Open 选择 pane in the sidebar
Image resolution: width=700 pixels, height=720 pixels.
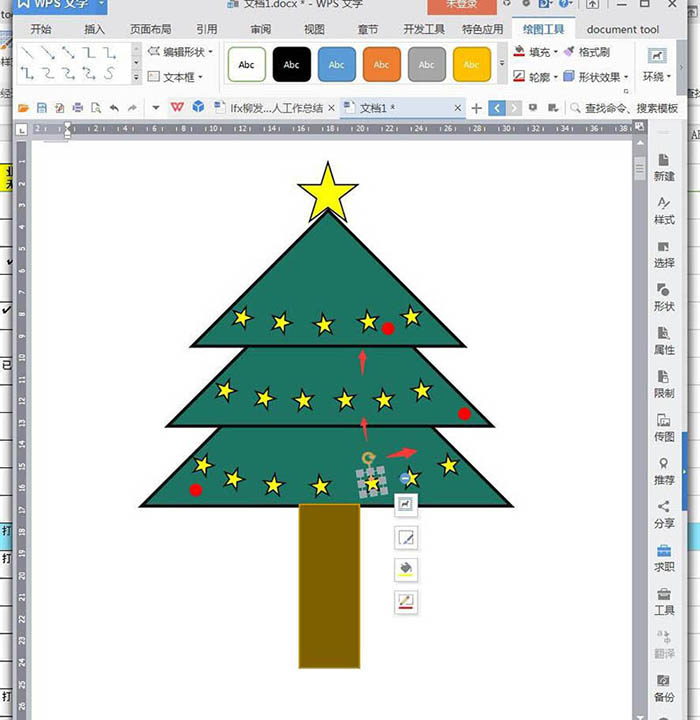[664, 254]
